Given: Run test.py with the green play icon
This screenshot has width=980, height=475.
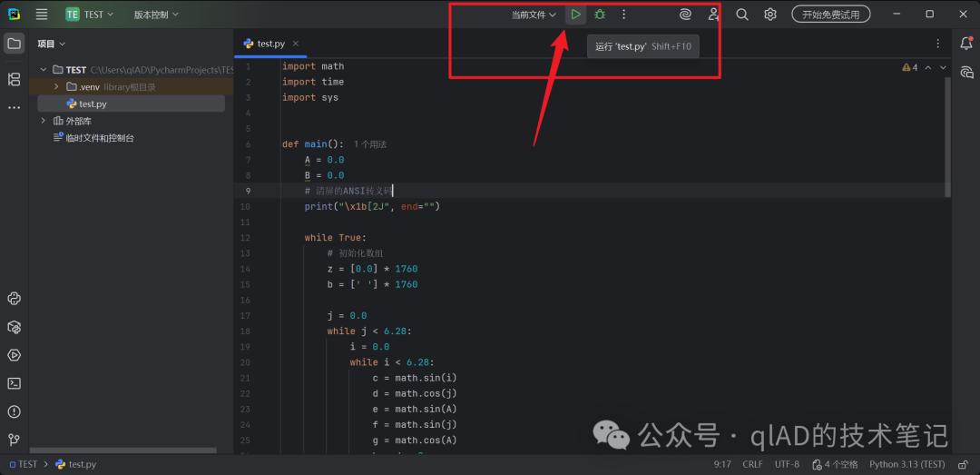Looking at the screenshot, I should (x=575, y=15).
